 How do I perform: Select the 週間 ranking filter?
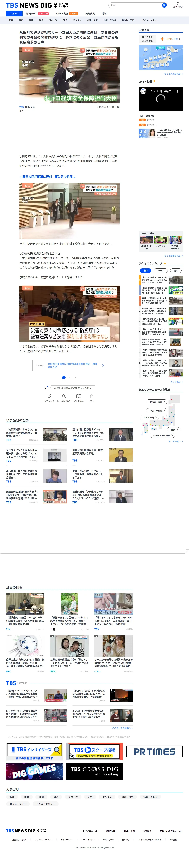(176, 271)
